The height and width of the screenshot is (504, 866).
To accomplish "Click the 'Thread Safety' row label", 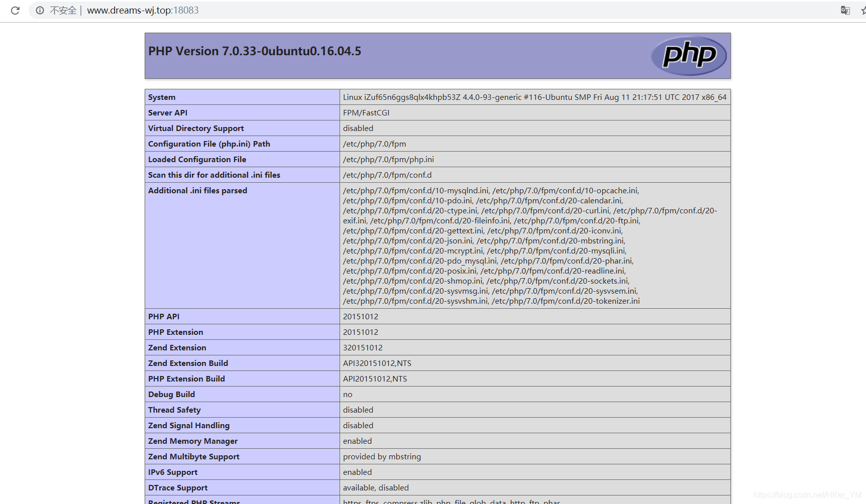I will point(174,410).
